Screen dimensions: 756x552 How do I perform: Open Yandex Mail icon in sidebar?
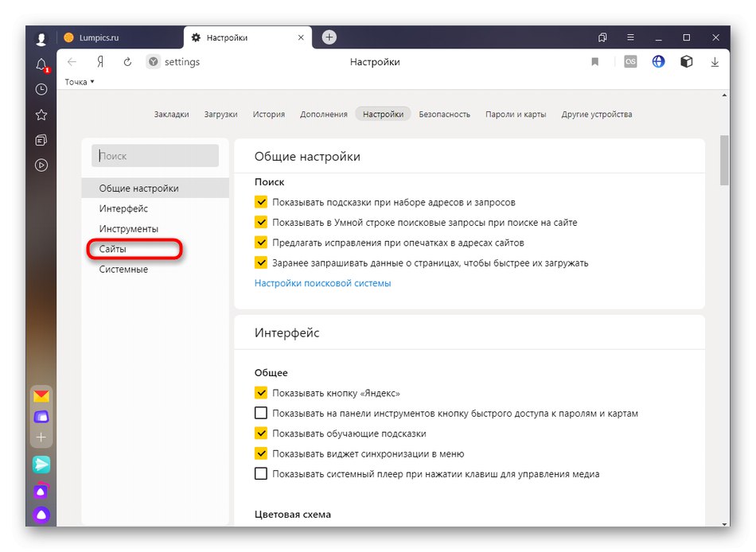tap(41, 395)
